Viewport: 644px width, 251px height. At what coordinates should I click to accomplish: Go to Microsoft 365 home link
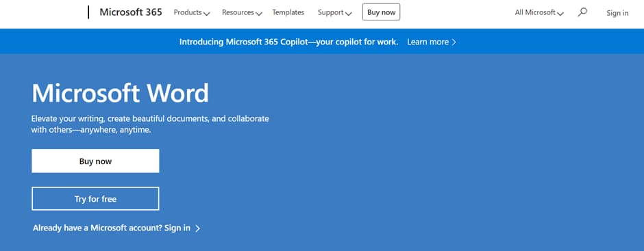click(131, 12)
